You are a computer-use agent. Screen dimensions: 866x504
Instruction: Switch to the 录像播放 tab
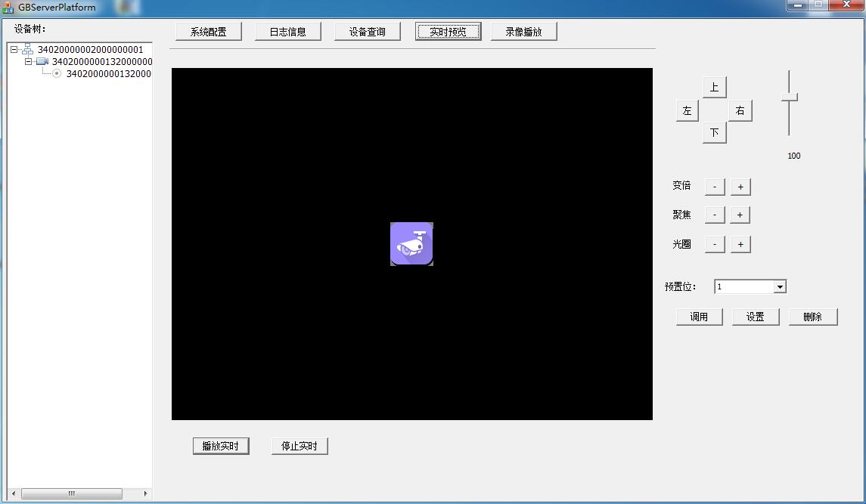pyautogui.click(x=523, y=31)
